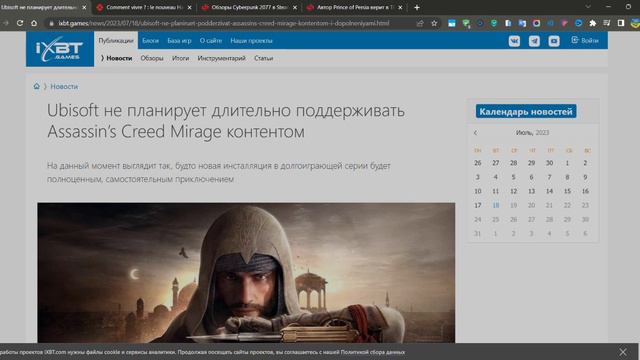Click the iXBT Games logo

click(60, 49)
